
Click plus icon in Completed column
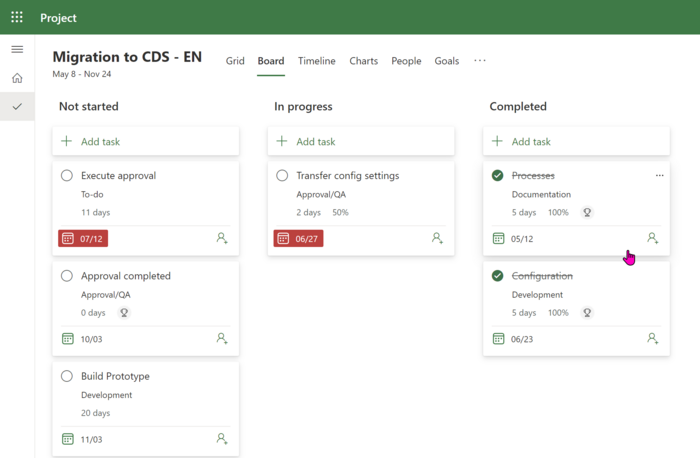coord(497,141)
